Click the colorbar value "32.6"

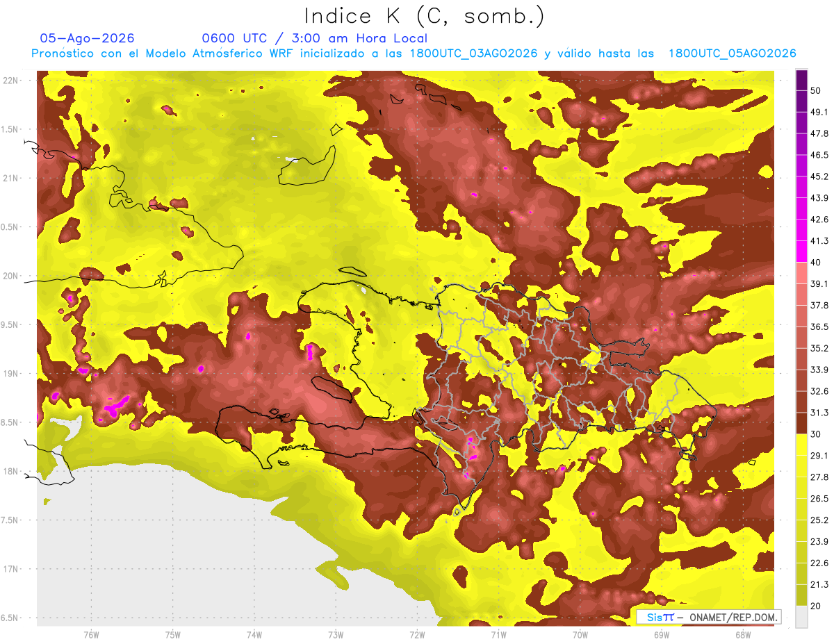tap(819, 391)
